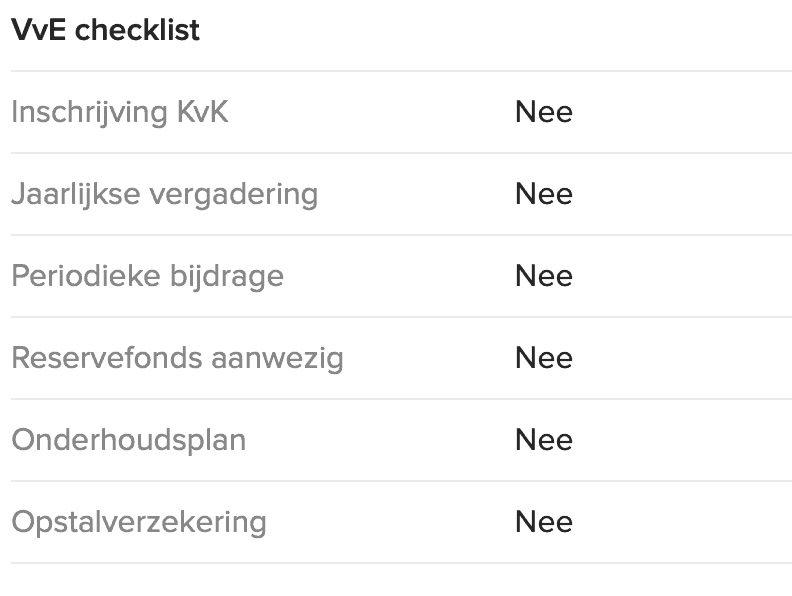The height and width of the screenshot is (596, 792).
Task: Select the Onderhoudsplan label
Action: pos(129,441)
